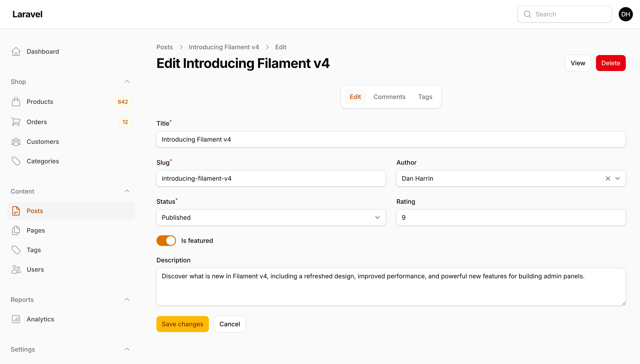Collapse the Settings sidebar group
640x364 pixels.
point(127,349)
